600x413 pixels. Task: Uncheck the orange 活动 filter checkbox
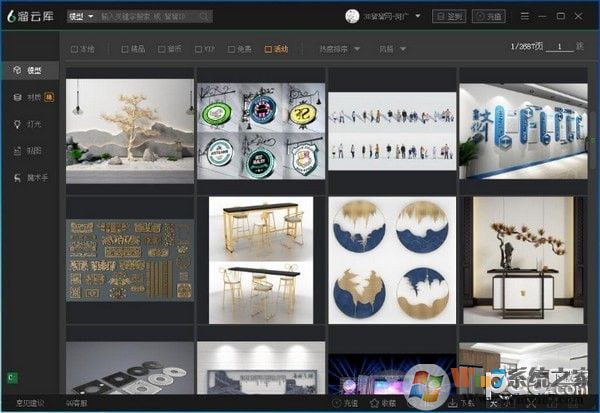coord(268,48)
